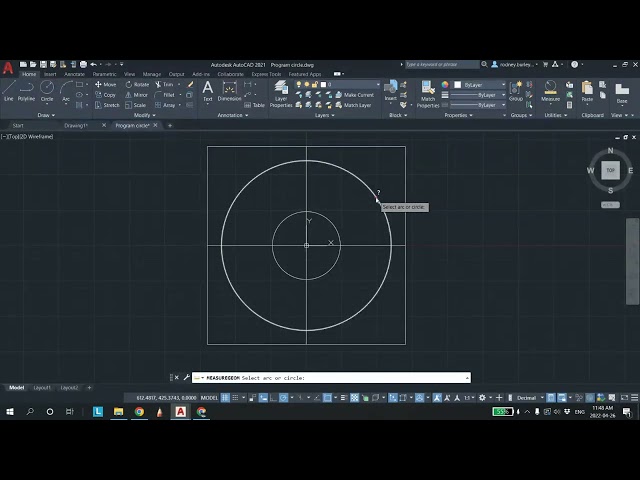Toggle transparency display in status bar
The width and height of the screenshot is (640, 480).
[x=354, y=398]
